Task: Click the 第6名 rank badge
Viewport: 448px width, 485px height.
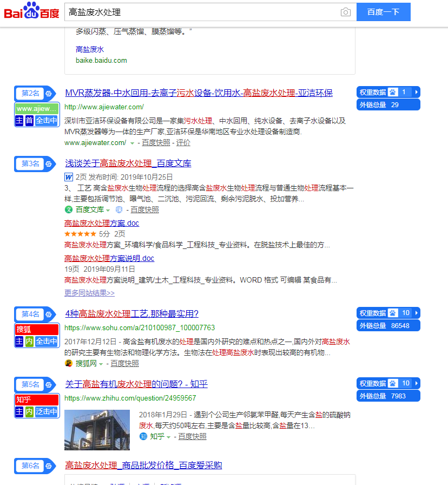Action: pos(30,466)
